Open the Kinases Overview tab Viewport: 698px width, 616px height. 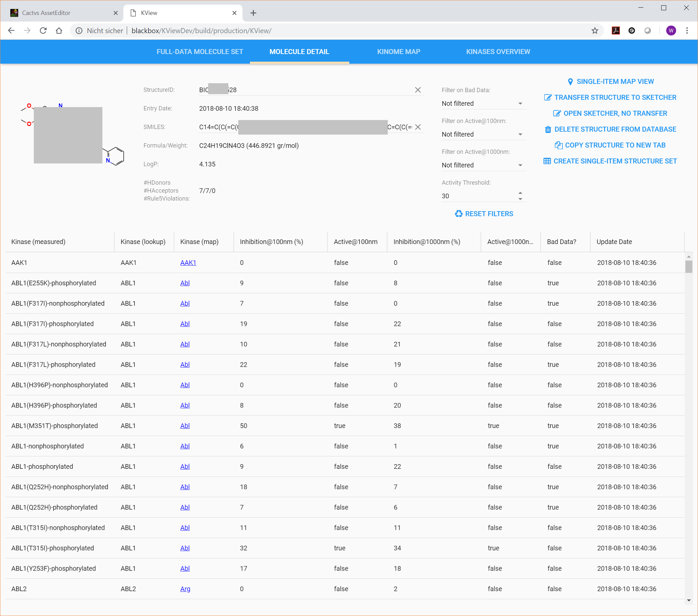(498, 52)
